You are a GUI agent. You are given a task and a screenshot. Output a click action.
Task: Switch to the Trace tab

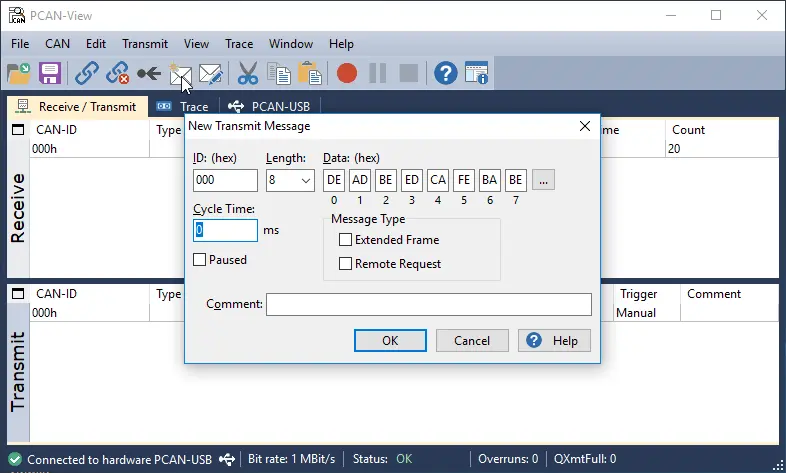[x=183, y=107]
